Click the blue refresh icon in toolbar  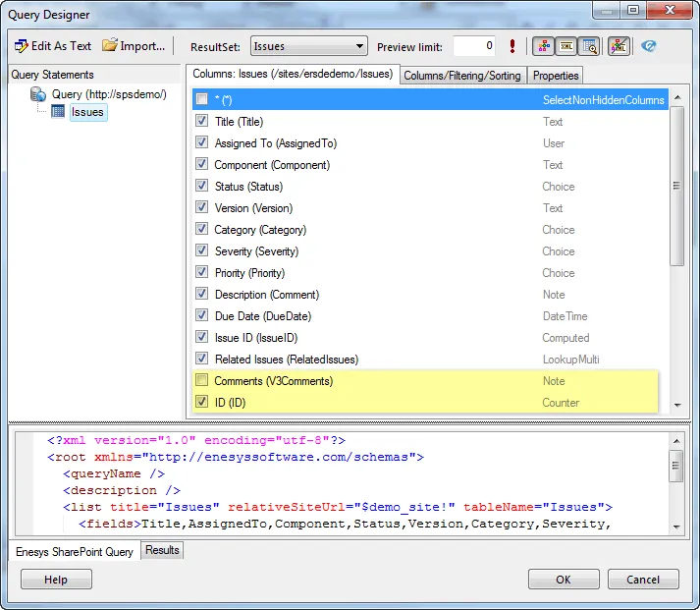click(649, 46)
